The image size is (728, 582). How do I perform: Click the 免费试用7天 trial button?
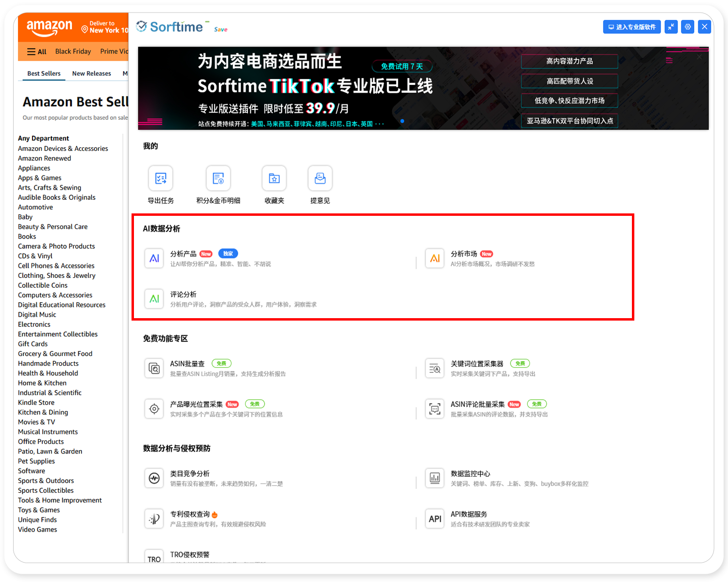click(x=402, y=66)
